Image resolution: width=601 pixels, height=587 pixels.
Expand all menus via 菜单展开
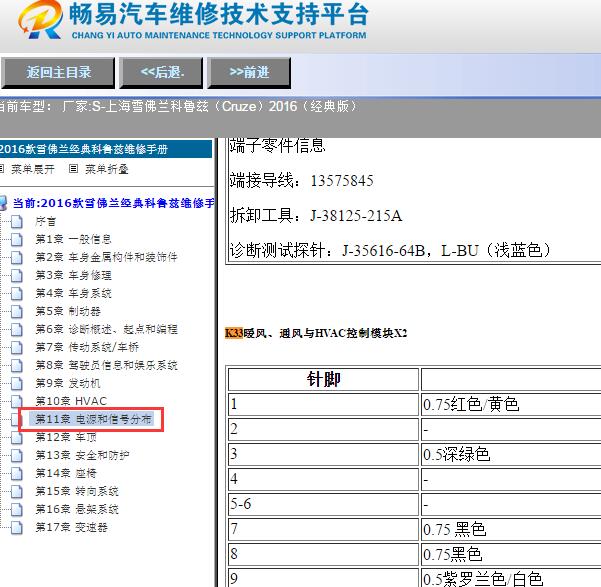33,169
